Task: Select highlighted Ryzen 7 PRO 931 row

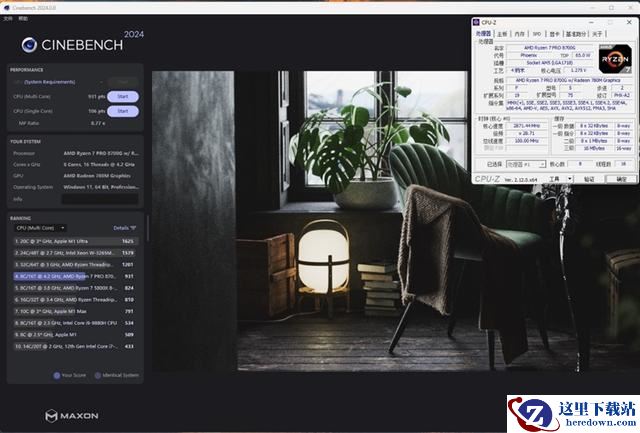Action: tap(75, 276)
